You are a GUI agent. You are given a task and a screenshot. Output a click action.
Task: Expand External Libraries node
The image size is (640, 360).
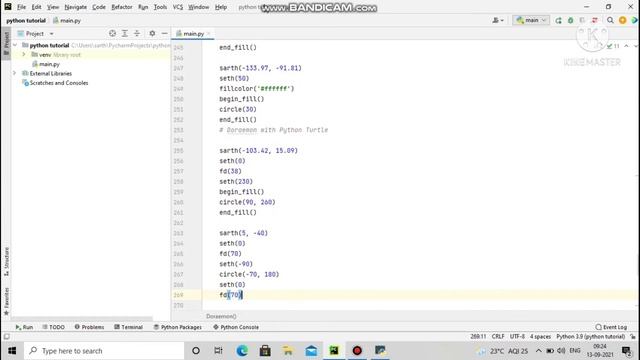(15, 73)
